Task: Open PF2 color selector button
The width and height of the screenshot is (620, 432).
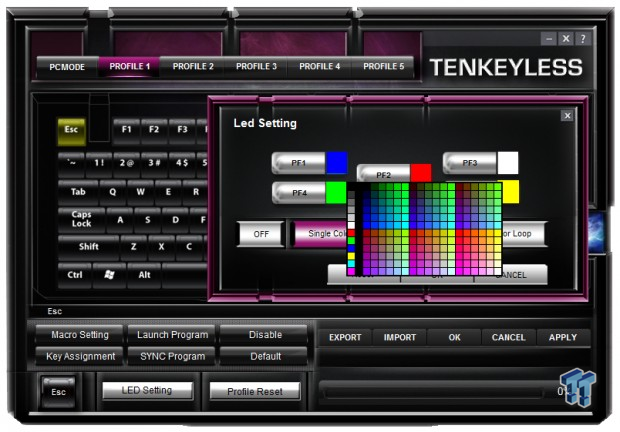Action: click(384, 174)
